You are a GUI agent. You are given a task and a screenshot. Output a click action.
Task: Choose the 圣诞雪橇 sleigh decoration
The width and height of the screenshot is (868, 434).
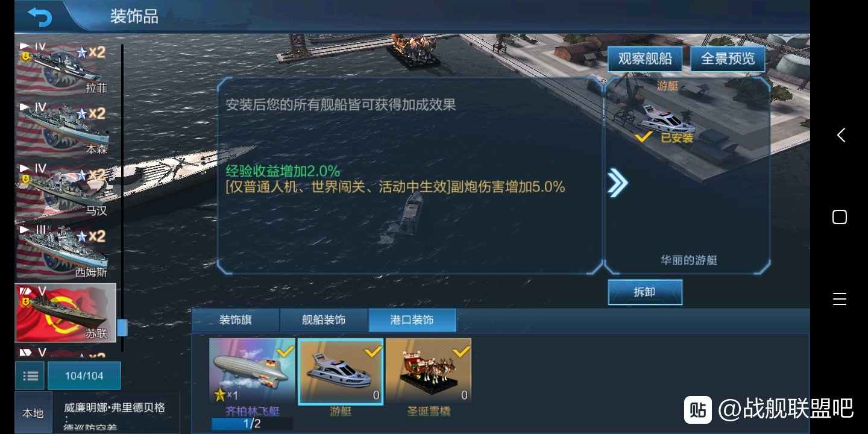tap(429, 371)
